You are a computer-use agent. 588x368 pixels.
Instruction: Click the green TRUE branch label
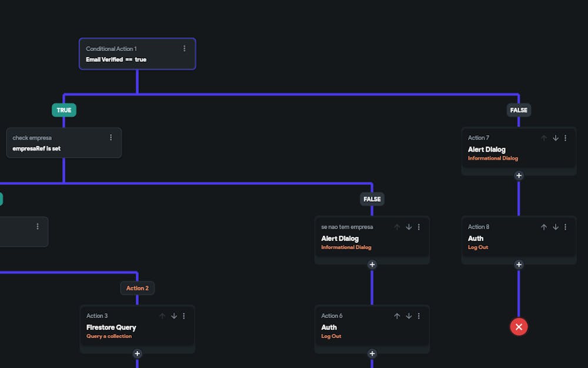click(x=64, y=110)
